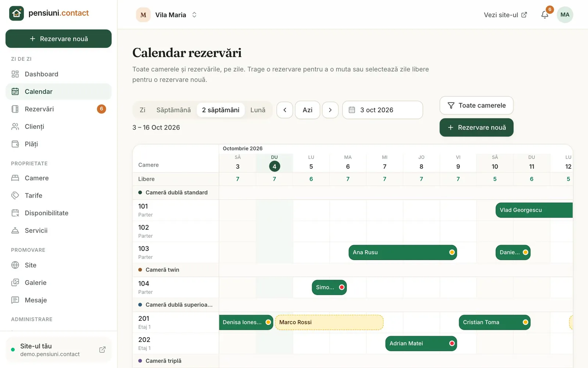The width and height of the screenshot is (588, 368).
Task: Open Vezi site-ul link
Action: tap(505, 15)
